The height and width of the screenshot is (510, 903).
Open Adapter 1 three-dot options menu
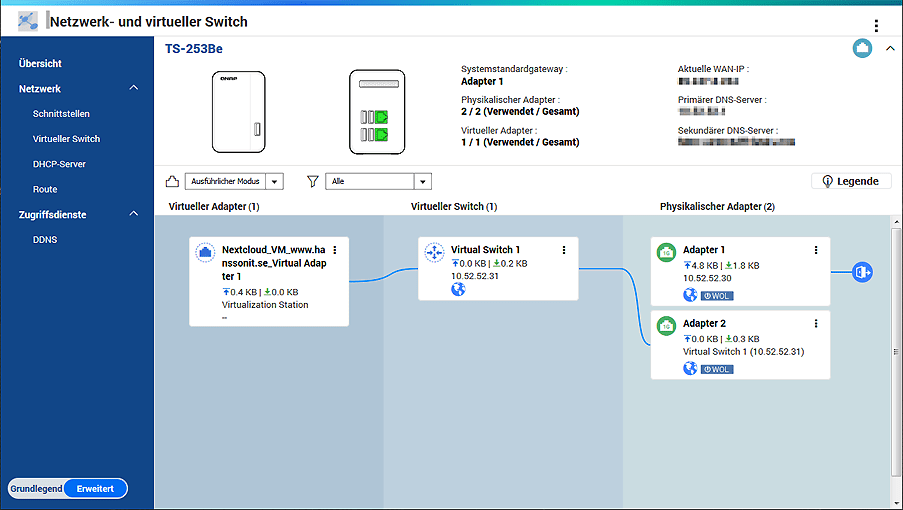click(x=816, y=250)
